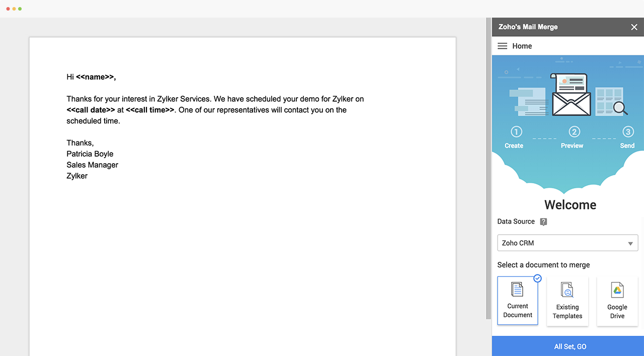Click the Zoho's Mail Merge title text
Viewport: 644px width, 356px height.
(528, 27)
